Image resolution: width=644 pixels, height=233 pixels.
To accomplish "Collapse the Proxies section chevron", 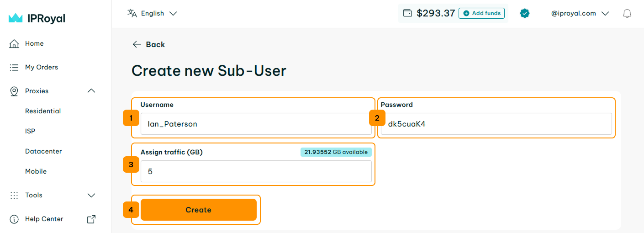I will [91, 91].
